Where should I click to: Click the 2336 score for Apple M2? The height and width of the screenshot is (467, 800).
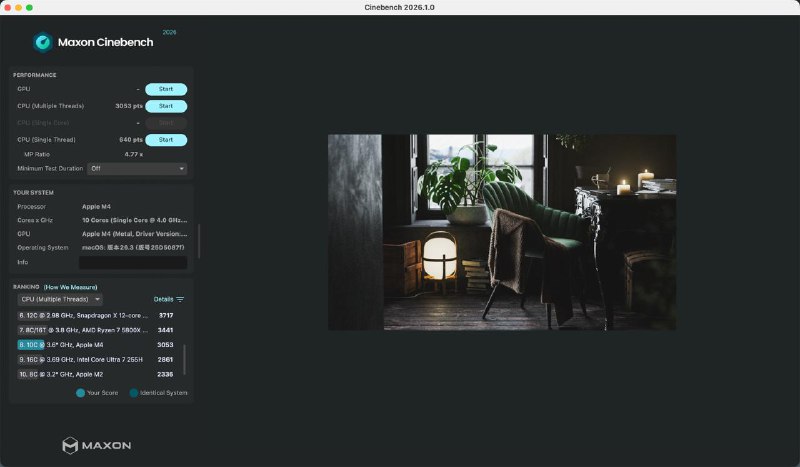(x=165, y=375)
